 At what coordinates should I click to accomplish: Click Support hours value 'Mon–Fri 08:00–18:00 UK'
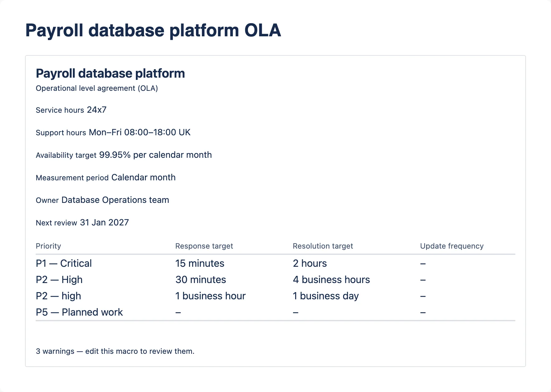[x=140, y=132]
